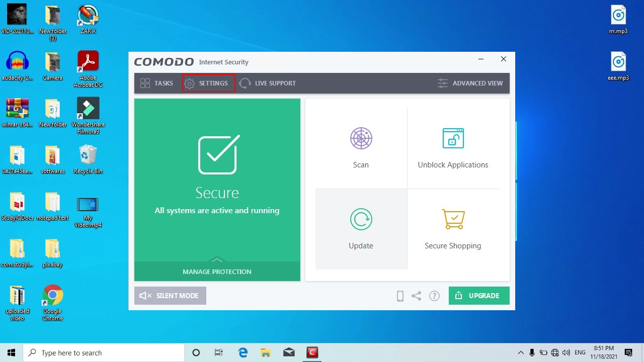This screenshot has width=644, height=362.
Task: Select the New folder (3) folder
Action: pyautogui.click(x=52, y=23)
